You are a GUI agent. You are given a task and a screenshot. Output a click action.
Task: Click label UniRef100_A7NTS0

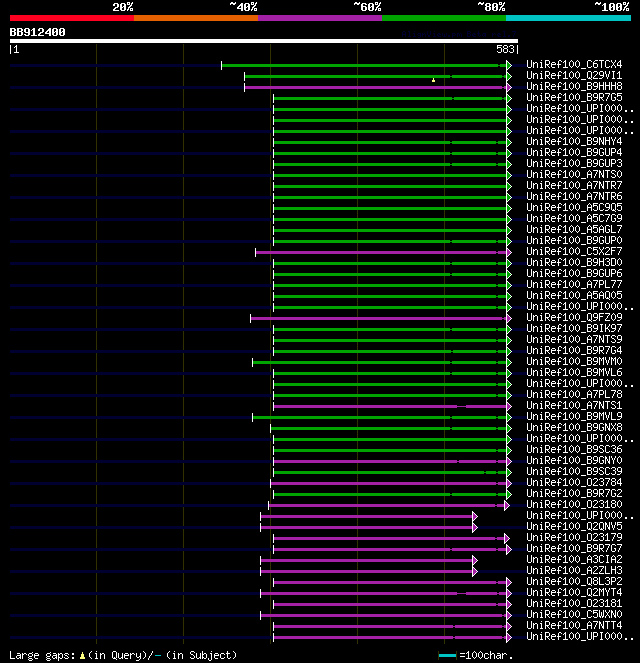574,175
